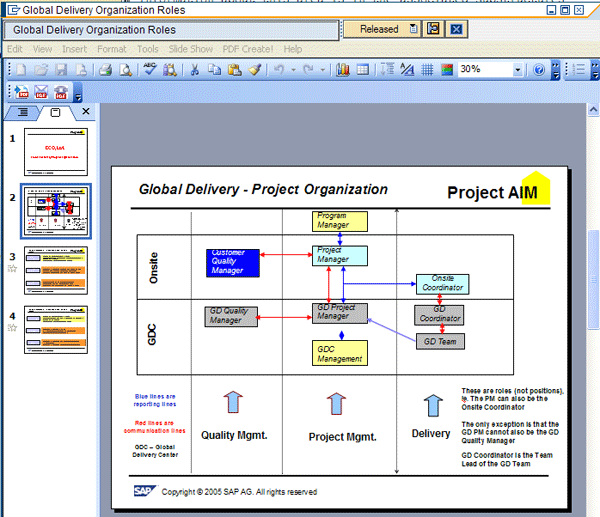Click animation star under slide 3

click(13, 268)
